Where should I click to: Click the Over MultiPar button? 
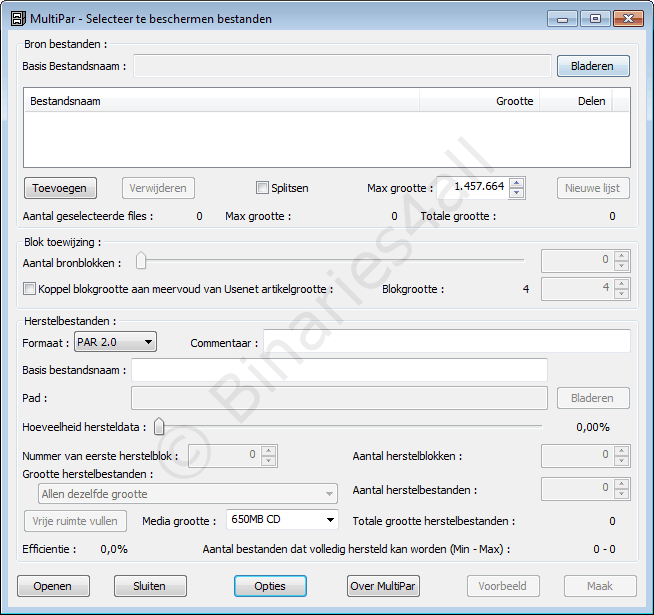(383, 586)
